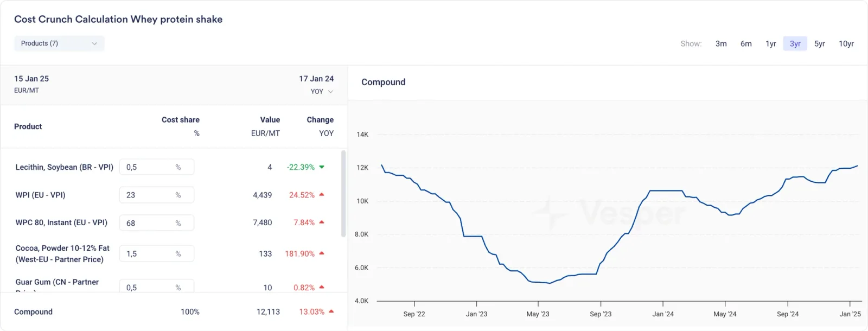Viewport: 868px width, 331px height.
Task: Click the compound line near Jan '24
Action: click(663, 190)
